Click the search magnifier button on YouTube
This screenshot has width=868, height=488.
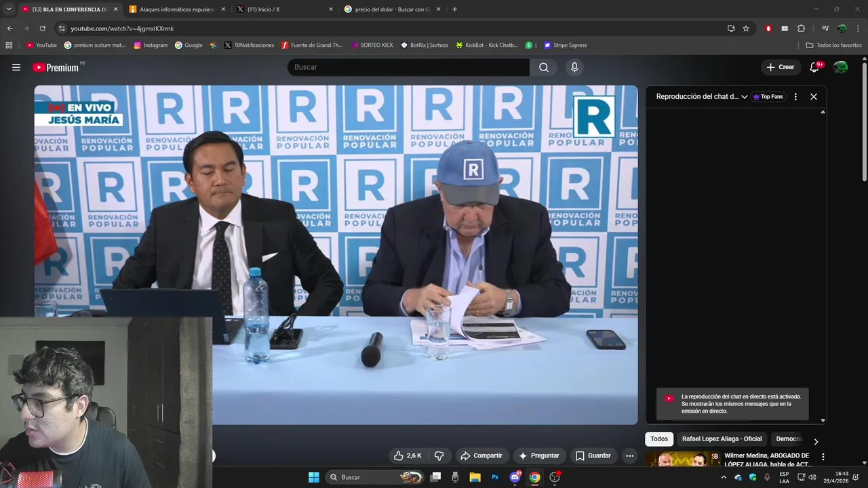point(544,67)
